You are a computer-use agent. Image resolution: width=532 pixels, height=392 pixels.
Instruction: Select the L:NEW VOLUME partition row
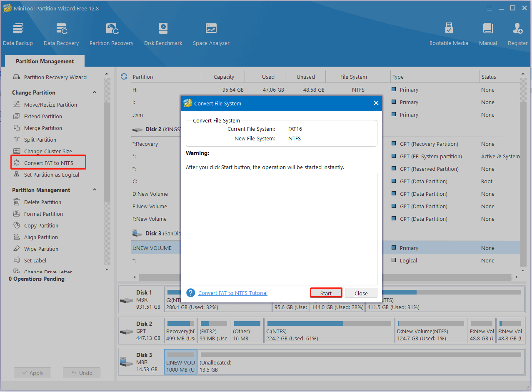[326, 248]
